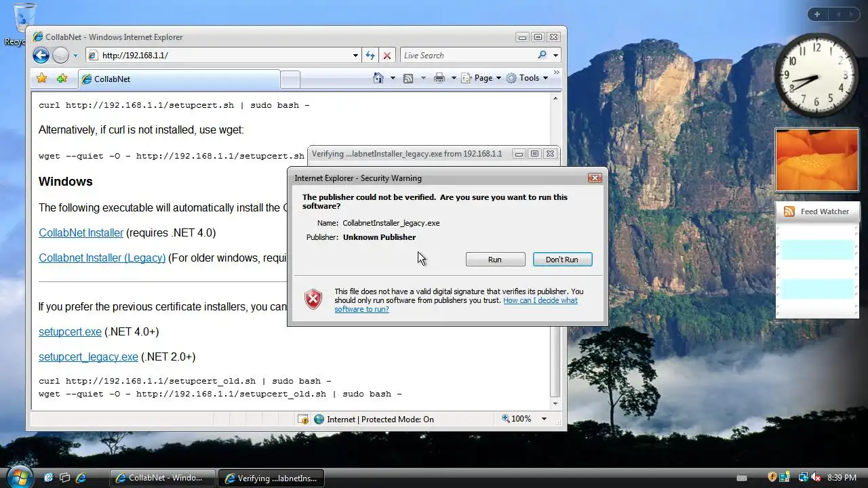Viewport: 868px width, 488px height.
Task: Expand the zoom level dropdown arrow
Action: (544, 419)
